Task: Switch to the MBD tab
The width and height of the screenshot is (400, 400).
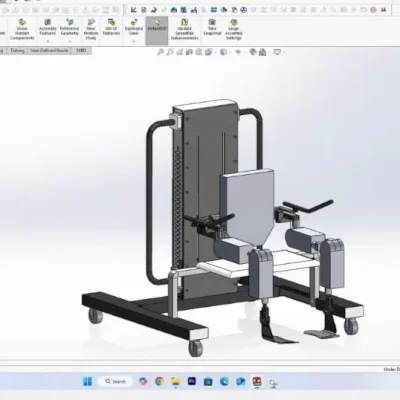Action: click(x=81, y=51)
